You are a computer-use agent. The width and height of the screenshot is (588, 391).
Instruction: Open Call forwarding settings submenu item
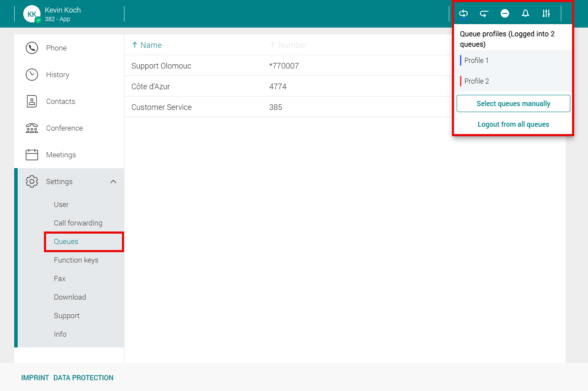[78, 223]
